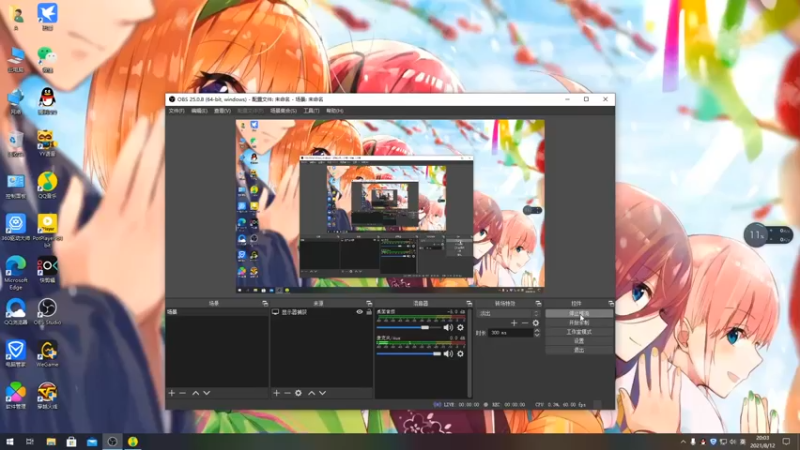Open source properties gear in Sources panel
The height and width of the screenshot is (450, 800).
(298, 393)
